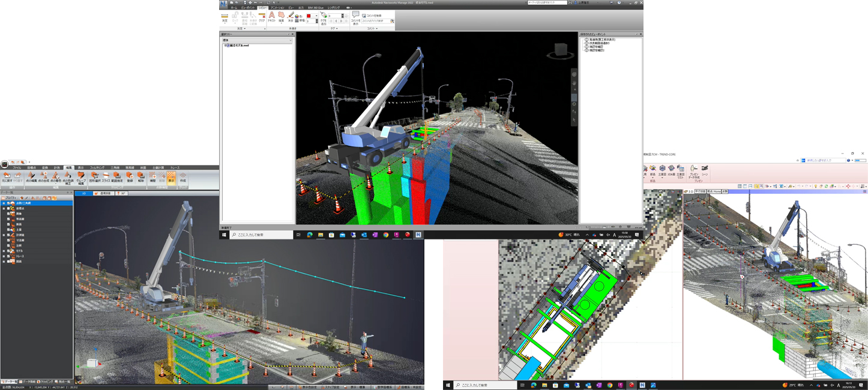The image size is (868, 390).
Task: Open the フィルタリング ribbon tab
Action: click(x=97, y=167)
